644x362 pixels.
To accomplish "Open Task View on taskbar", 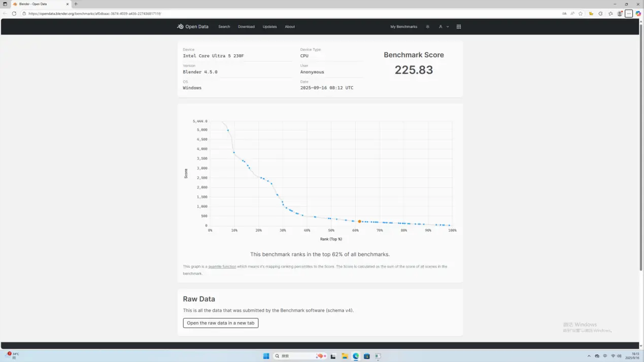I will 333,356.
